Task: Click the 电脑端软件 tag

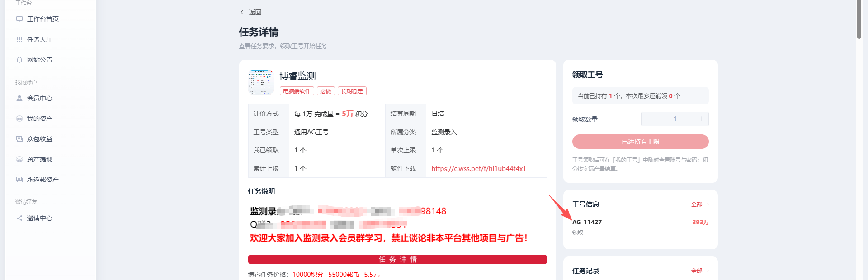Action: click(x=297, y=91)
